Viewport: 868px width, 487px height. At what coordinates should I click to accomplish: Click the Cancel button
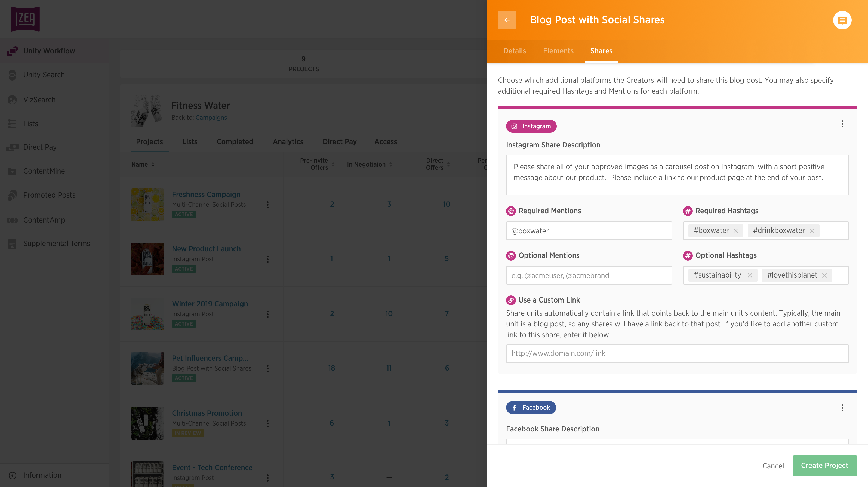point(773,466)
